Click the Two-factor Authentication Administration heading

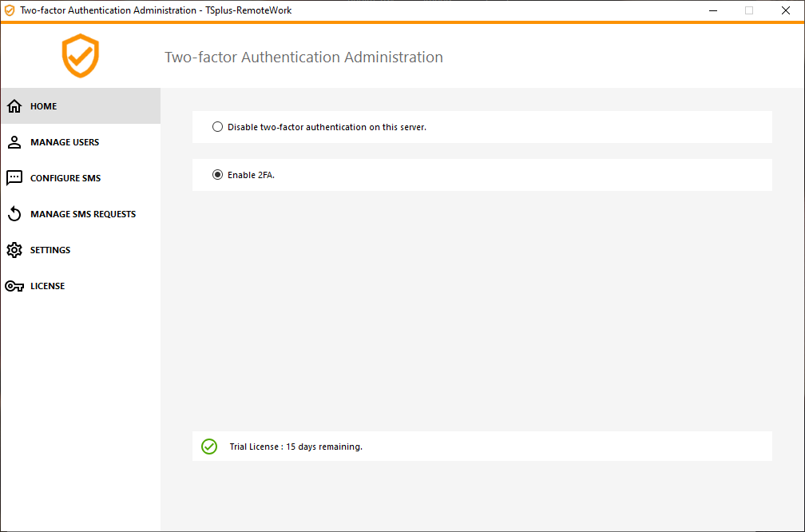303,57
